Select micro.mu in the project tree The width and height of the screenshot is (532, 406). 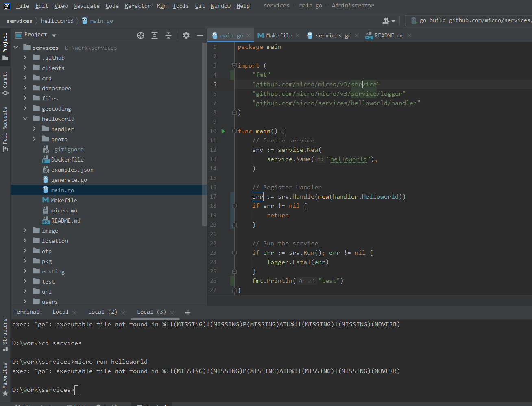pos(64,210)
